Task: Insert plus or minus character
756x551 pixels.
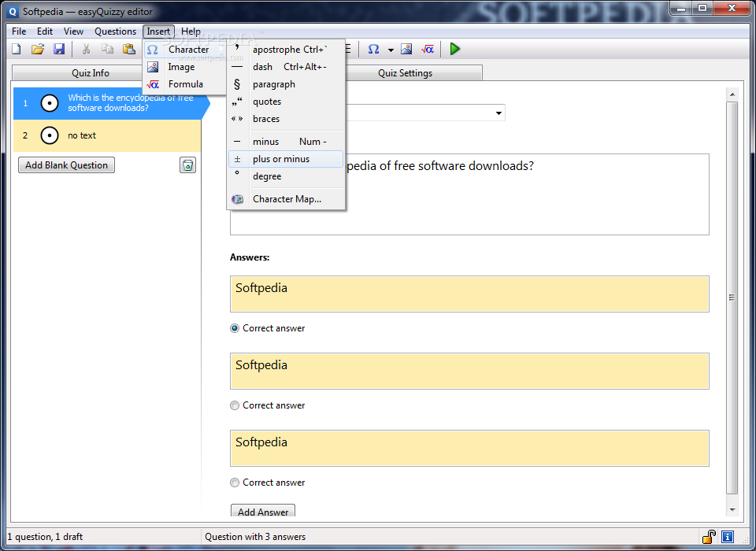Action: pos(287,159)
